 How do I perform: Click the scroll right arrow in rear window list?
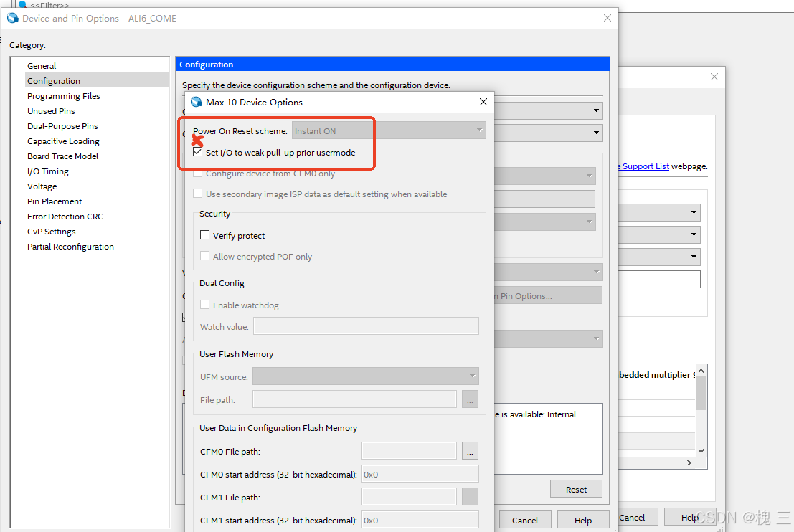689,462
